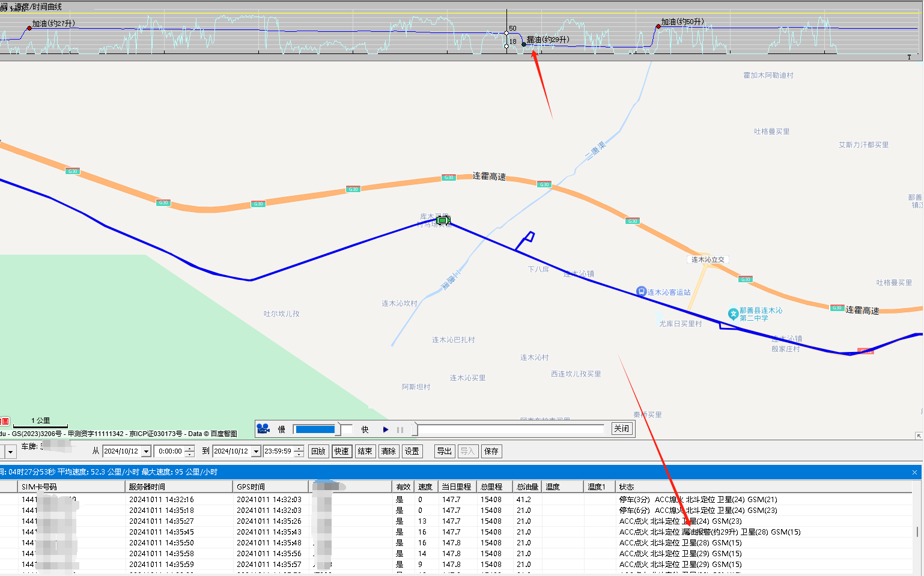The image size is (924, 576).
Task: Click the 鄯善县连木沁第二中学 school map icon
Action: coord(733,314)
